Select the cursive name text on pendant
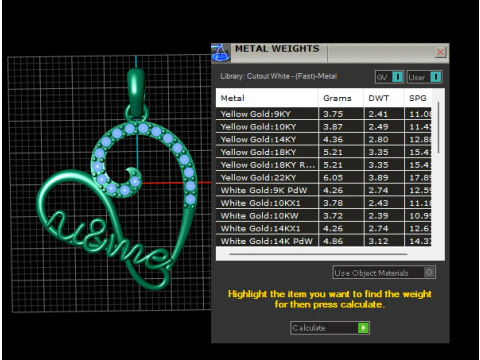 pos(110,240)
